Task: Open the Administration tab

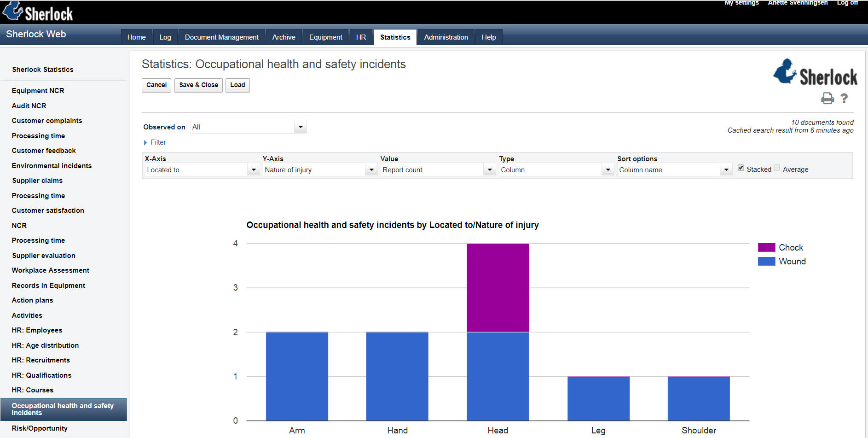Action: [446, 37]
